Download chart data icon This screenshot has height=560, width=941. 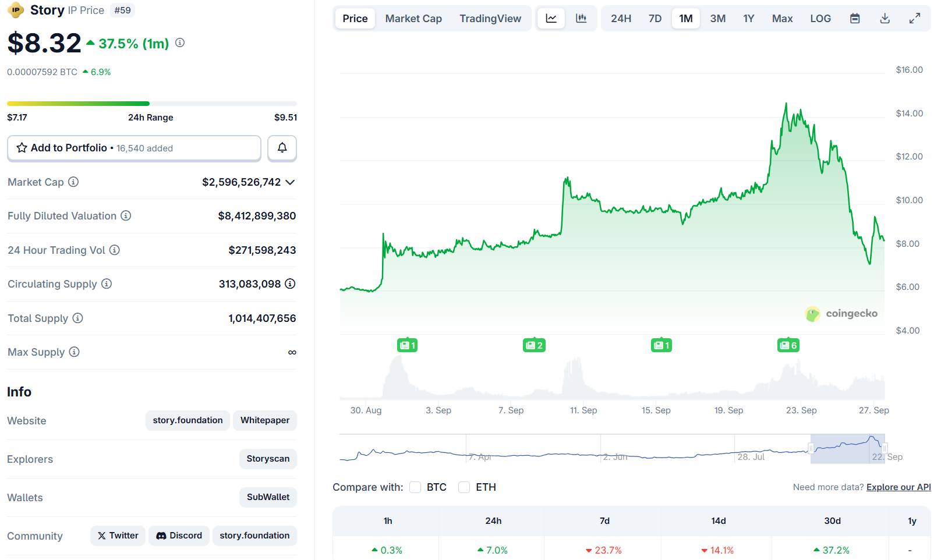(885, 19)
